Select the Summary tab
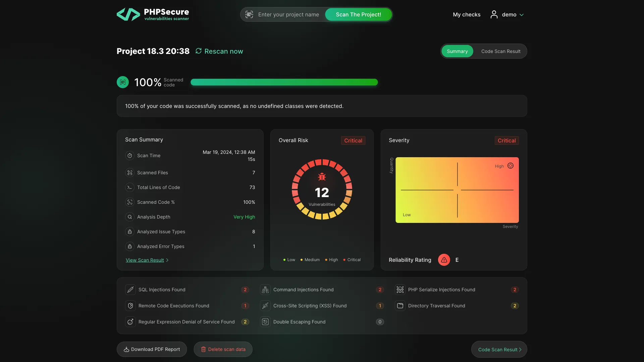 pyautogui.click(x=458, y=51)
